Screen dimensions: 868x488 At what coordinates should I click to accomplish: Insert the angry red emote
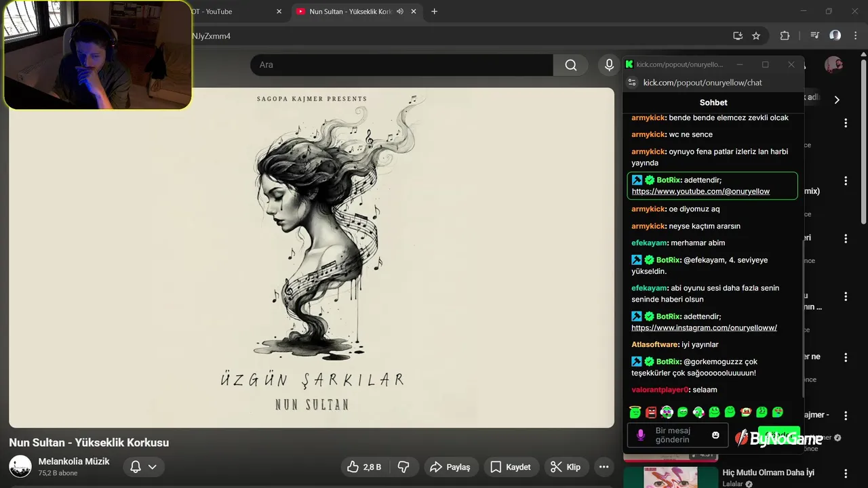pos(651,412)
